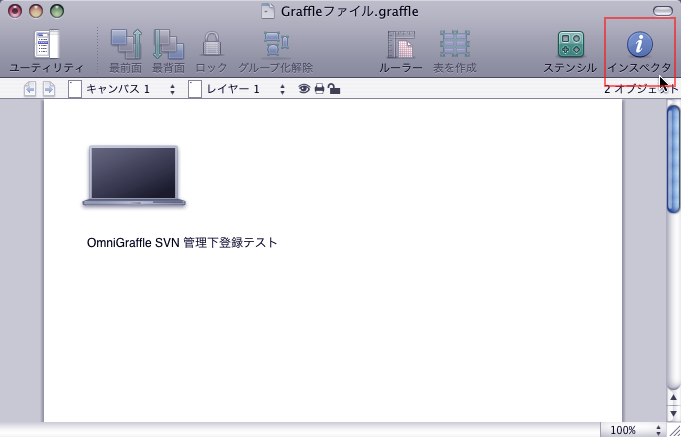Open the ユーティリティ drawer icon
This screenshot has height=437, width=681.
point(46,44)
